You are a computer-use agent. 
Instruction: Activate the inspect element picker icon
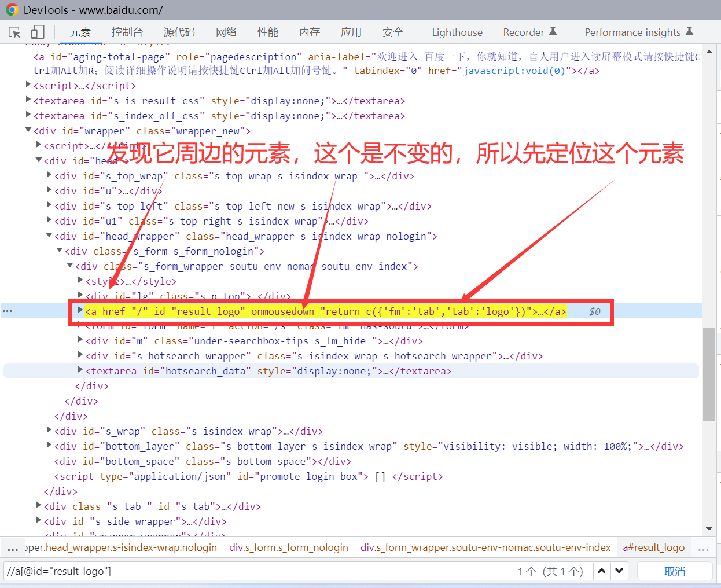14,32
